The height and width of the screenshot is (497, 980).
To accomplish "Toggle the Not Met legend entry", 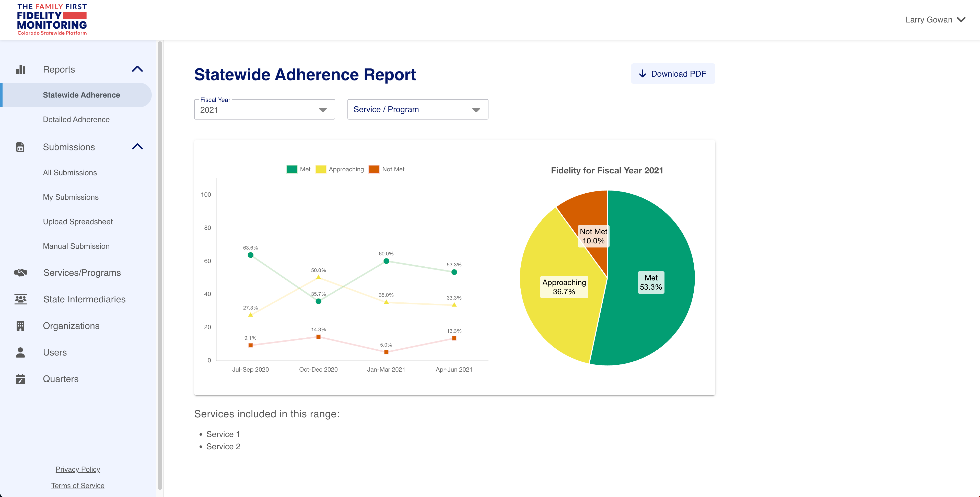I will point(387,169).
